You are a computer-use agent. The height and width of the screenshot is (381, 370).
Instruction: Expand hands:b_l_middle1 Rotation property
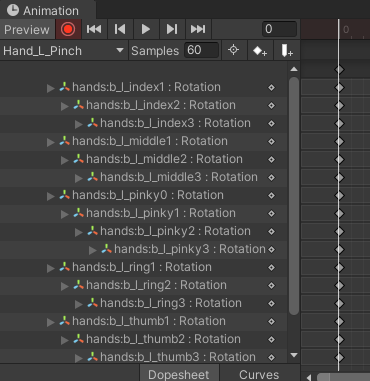click(x=51, y=142)
